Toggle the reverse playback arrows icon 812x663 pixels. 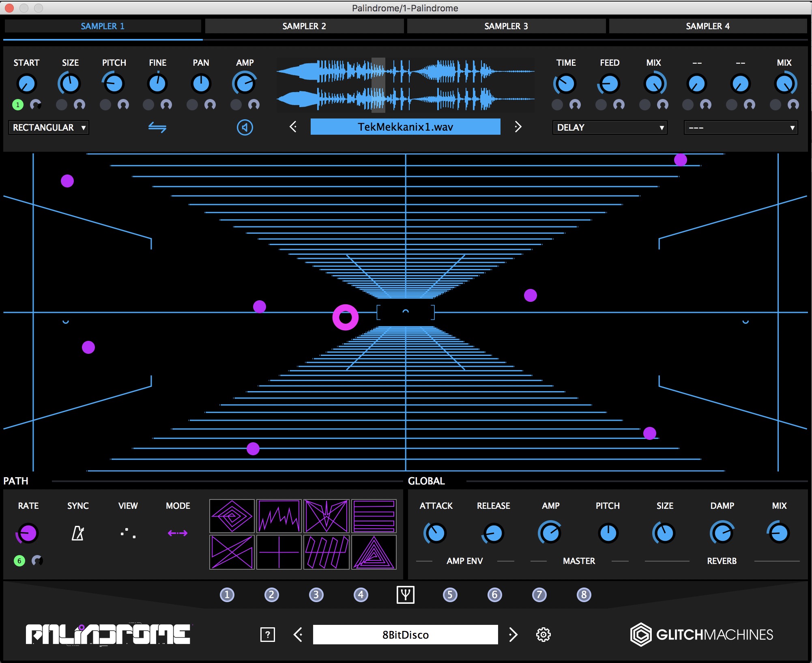[x=157, y=127]
